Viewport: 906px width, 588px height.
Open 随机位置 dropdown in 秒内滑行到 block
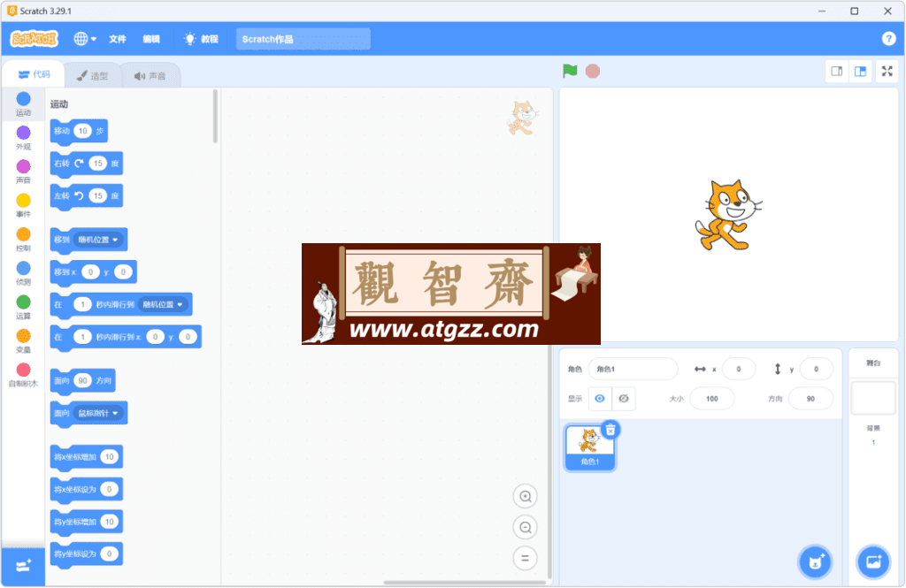point(164,304)
